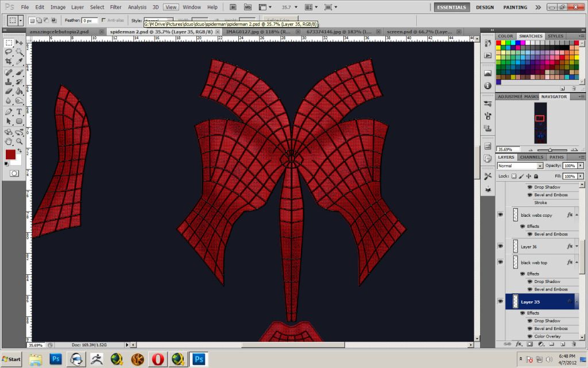
Task: Swap foreground and background colors
Action: 19,151
